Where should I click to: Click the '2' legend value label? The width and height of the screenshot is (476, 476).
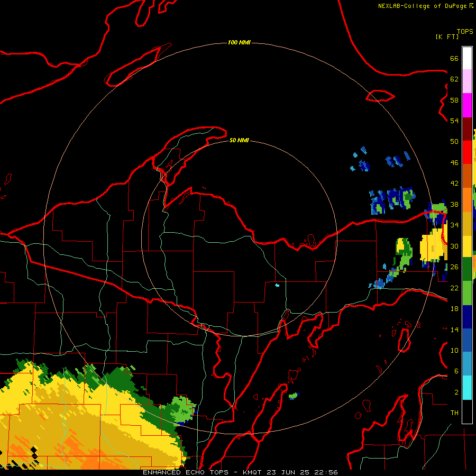pos(456,392)
